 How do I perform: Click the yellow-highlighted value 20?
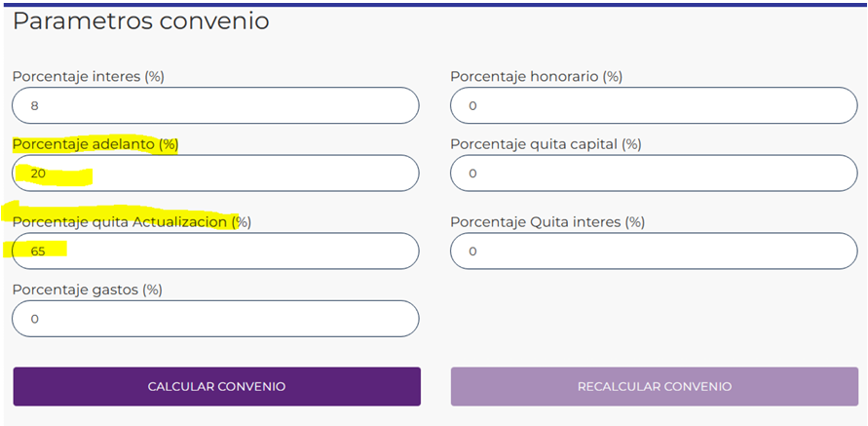[x=39, y=174]
